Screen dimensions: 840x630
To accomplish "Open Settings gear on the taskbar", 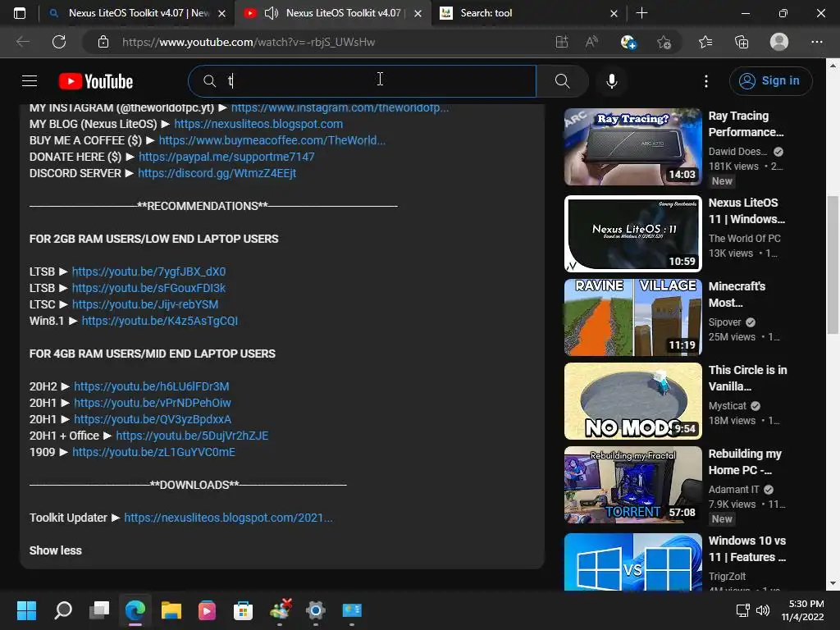I will [x=316, y=610].
